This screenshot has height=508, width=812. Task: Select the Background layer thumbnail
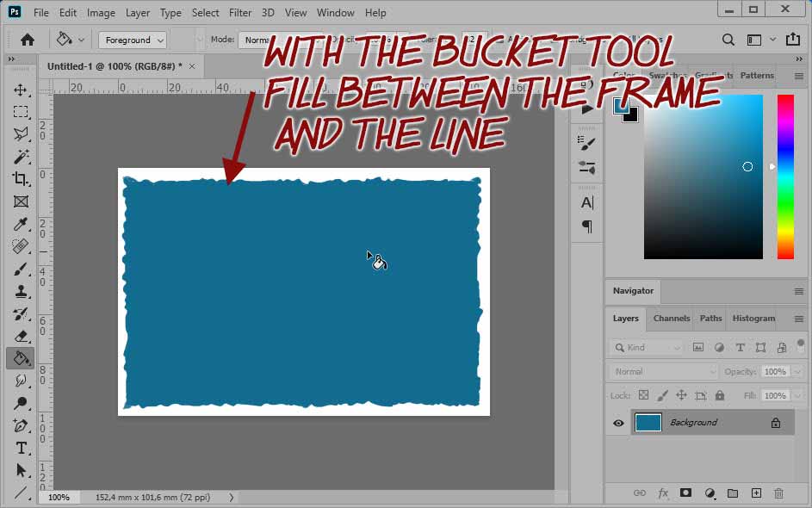[648, 423]
